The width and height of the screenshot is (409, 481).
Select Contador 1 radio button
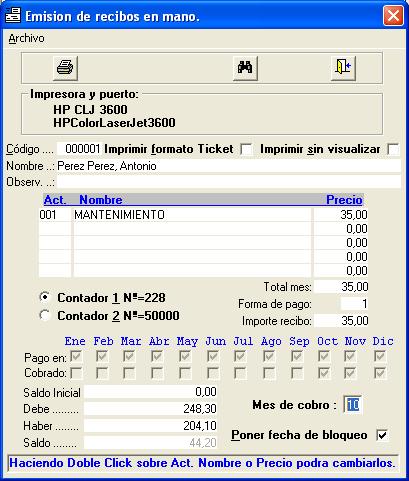tap(45, 297)
